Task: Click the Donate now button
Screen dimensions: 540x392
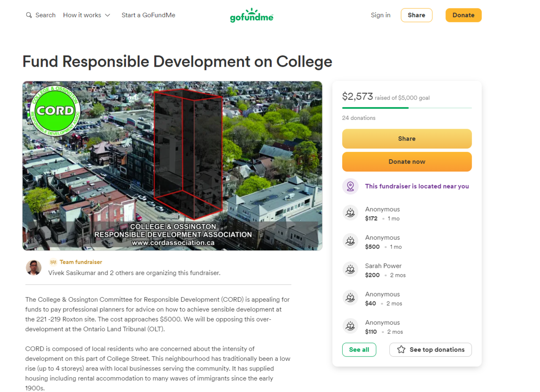Action: click(407, 162)
